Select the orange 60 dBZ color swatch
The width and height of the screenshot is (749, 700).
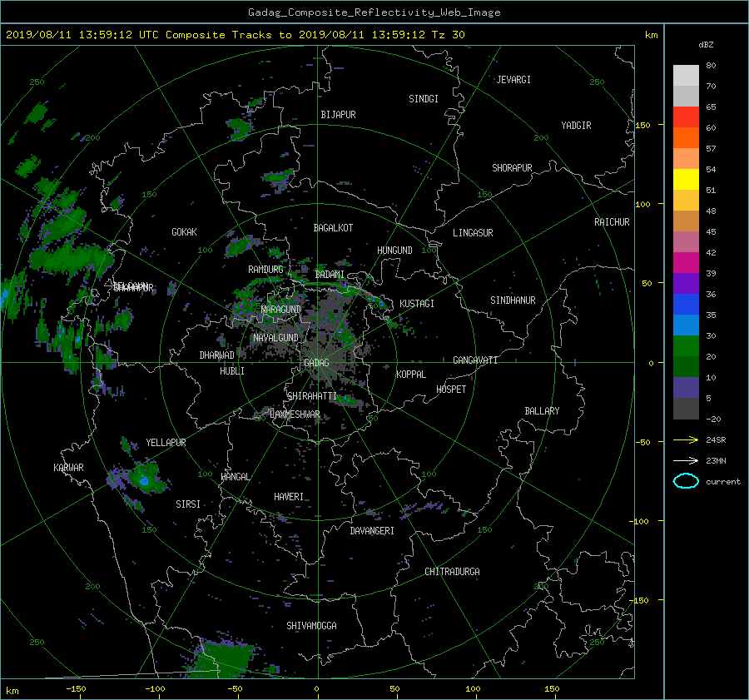point(686,137)
